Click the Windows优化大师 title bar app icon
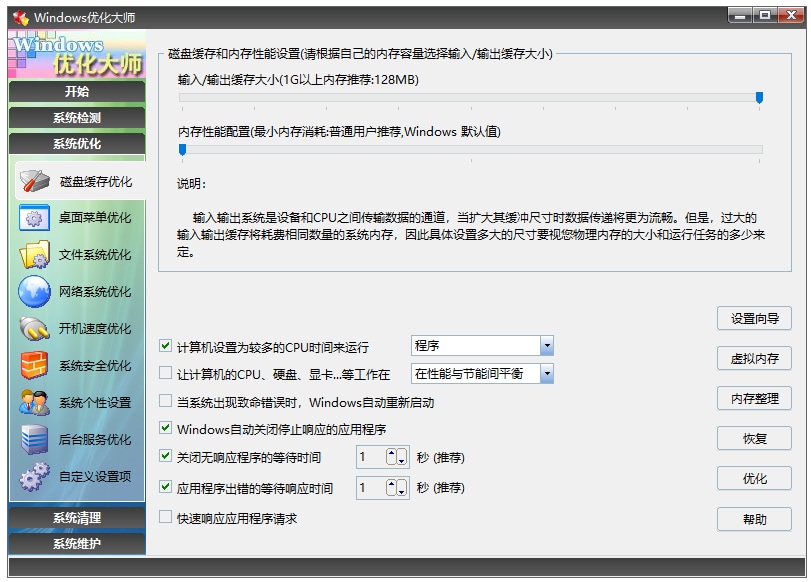 click(x=21, y=18)
